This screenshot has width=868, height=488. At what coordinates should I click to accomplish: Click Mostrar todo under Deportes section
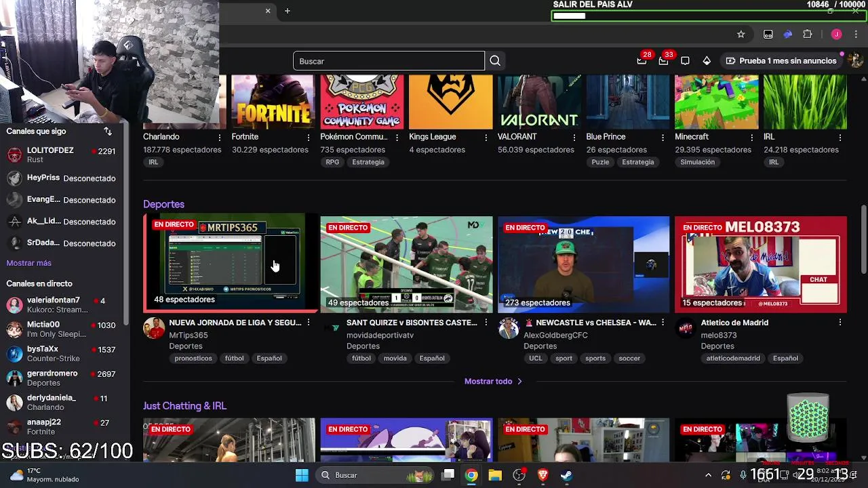point(493,382)
